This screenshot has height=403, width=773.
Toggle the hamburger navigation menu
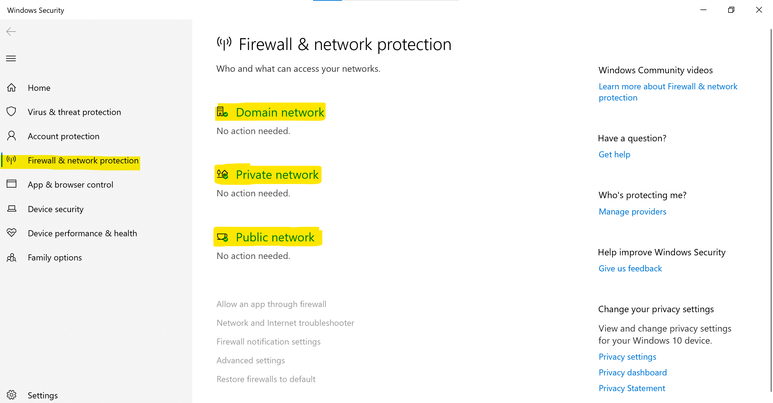point(11,59)
